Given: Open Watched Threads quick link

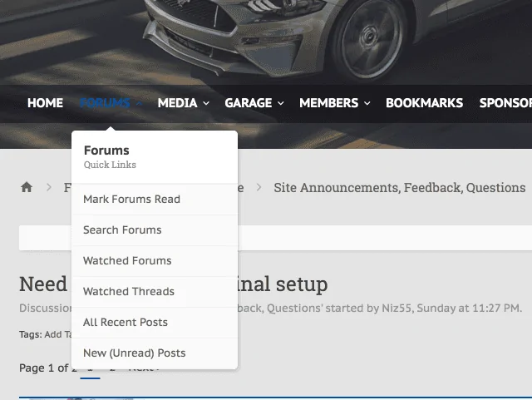Looking at the screenshot, I should pos(155,292).
